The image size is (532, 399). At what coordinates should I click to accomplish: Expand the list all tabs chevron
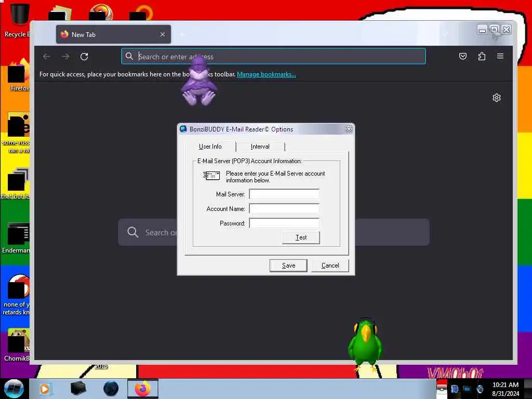(445, 34)
